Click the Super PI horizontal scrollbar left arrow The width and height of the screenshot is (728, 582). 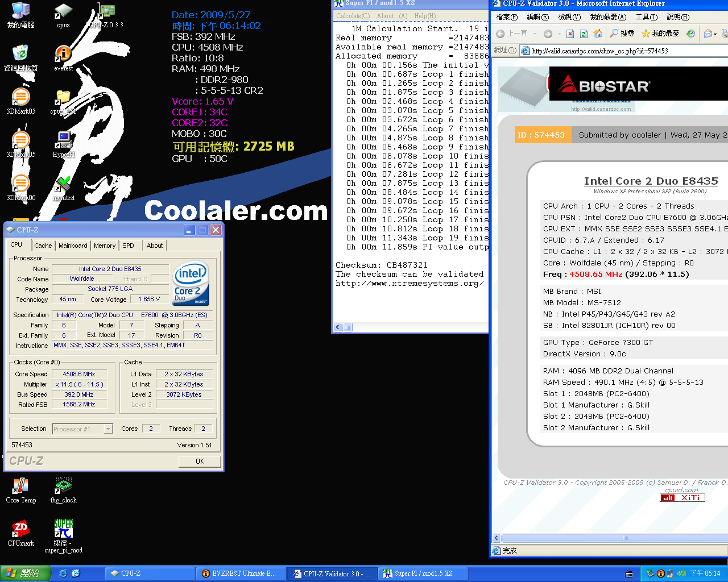click(338, 327)
